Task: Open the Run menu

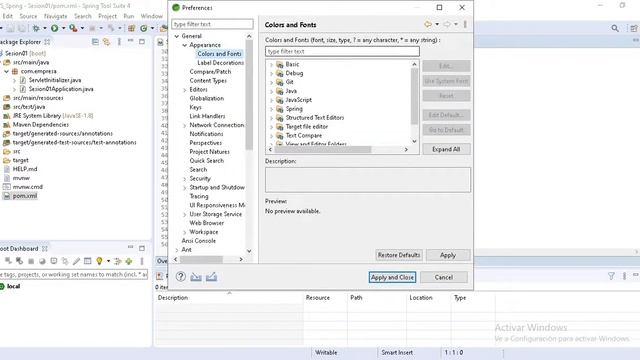Action: point(129,16)
